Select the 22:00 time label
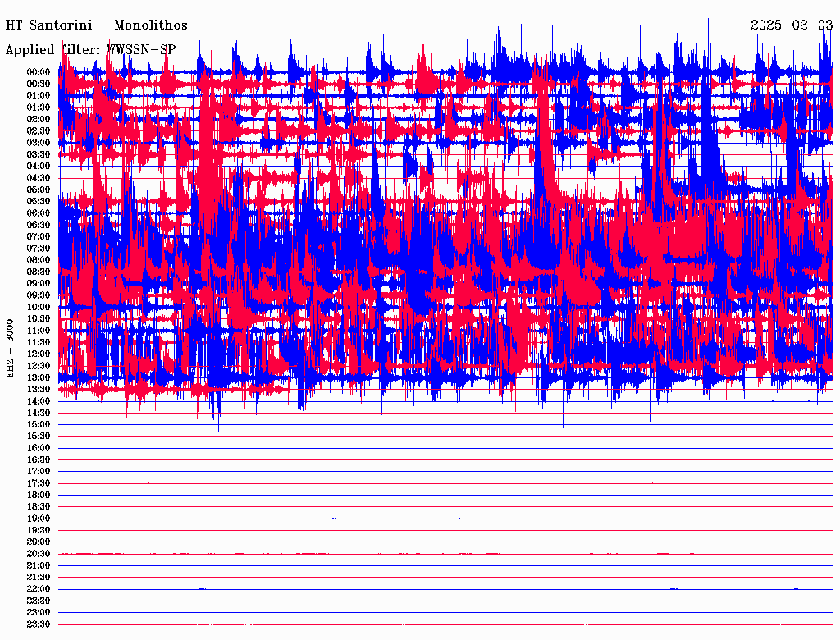 [39, 589]
